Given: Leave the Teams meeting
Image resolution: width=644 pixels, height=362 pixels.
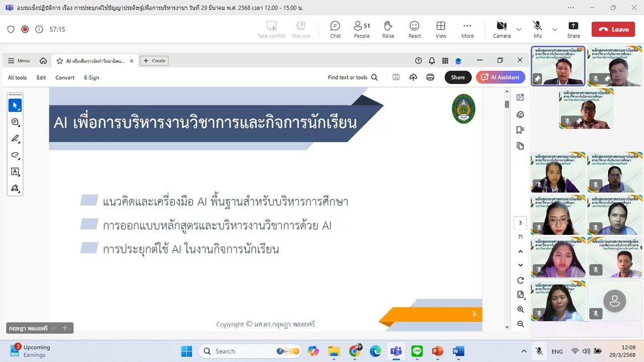Looking at the screenshot, I should coord(613,30).
